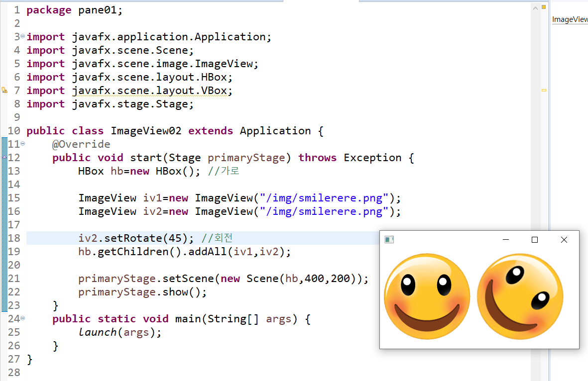Image resolution: width=588 pixels, height=381 pixels.
Task: Click 'javafx.stage.Stage' import text
Action: click(130, 104)
